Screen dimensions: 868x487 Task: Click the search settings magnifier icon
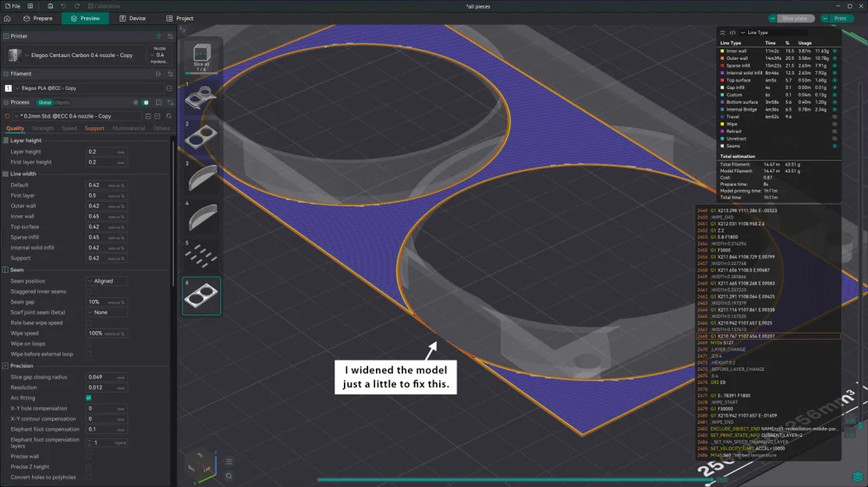coord(168,116)
